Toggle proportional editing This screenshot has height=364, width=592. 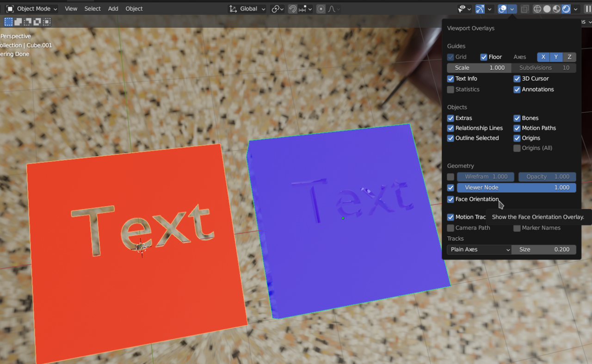[x=320, y=9]
